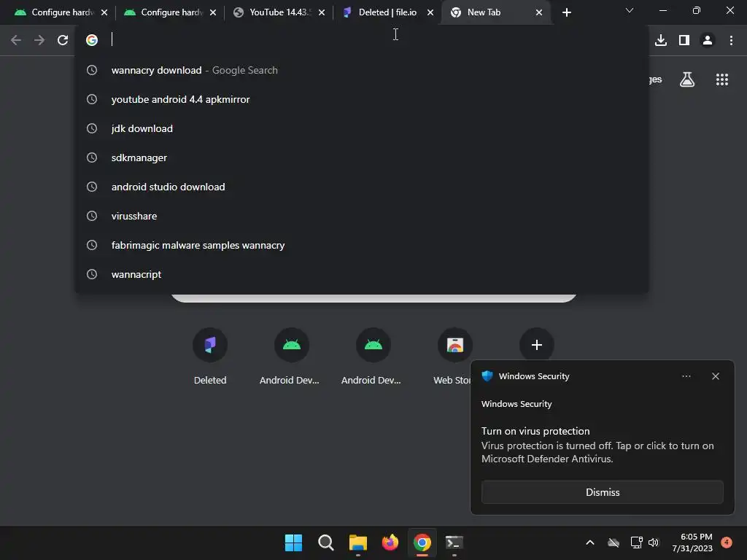The image size is (747, 560).
Task: Open the Deleted file.io shortcut
Action: (210, 356)
